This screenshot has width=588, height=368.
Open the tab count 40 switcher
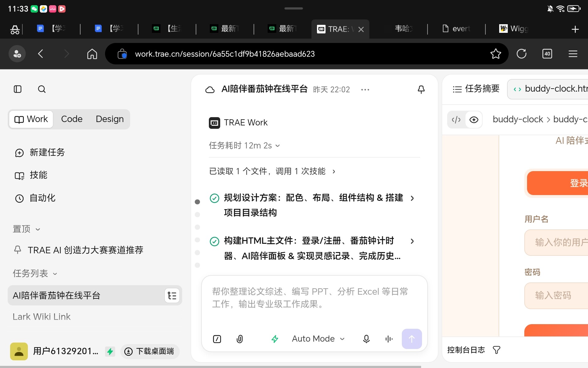point(547,54)
